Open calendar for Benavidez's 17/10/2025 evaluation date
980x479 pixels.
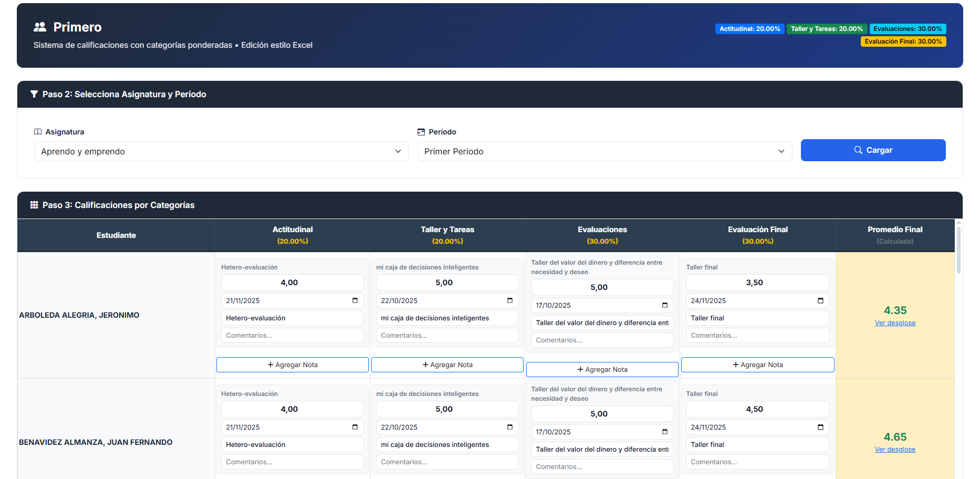[665, 432]
